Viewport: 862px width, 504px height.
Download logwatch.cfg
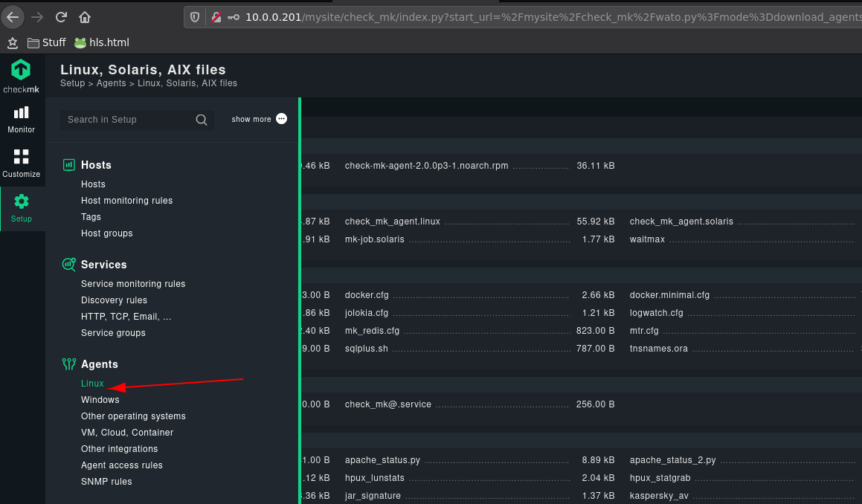pos(657,313)
